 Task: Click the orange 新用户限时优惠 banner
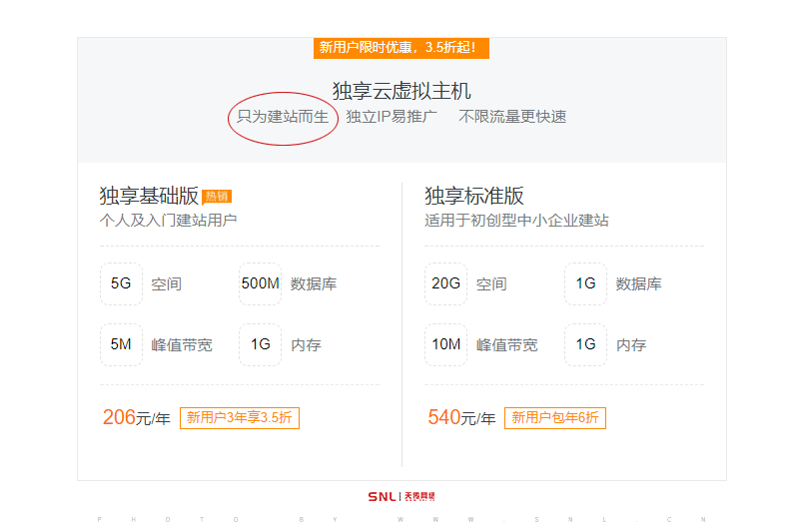point(400,47)
